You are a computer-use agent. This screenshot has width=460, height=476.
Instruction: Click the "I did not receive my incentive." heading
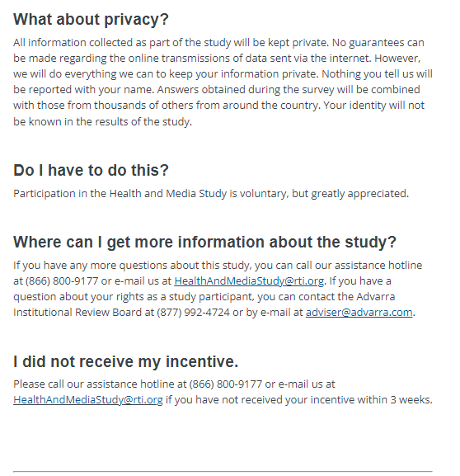125,361
